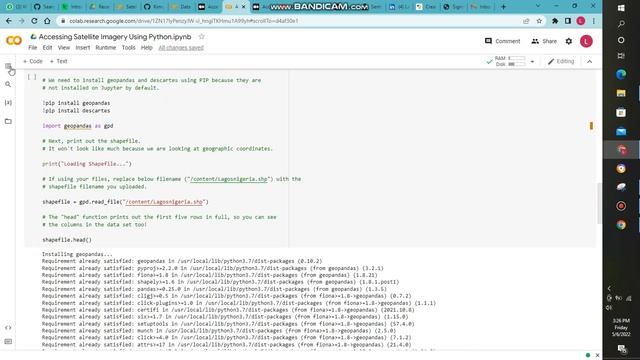
Task: Open the Runtime menu
Action: coord(106,48)
